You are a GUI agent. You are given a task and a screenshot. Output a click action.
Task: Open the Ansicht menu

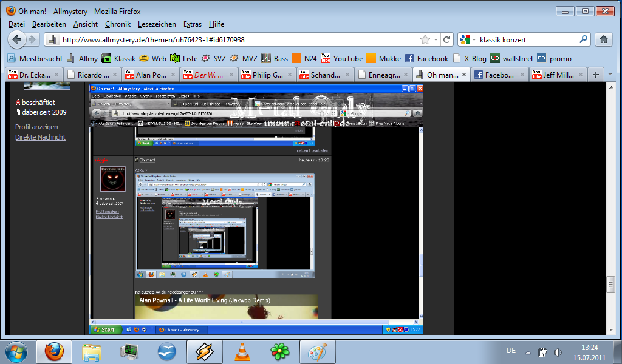point(86,24)
